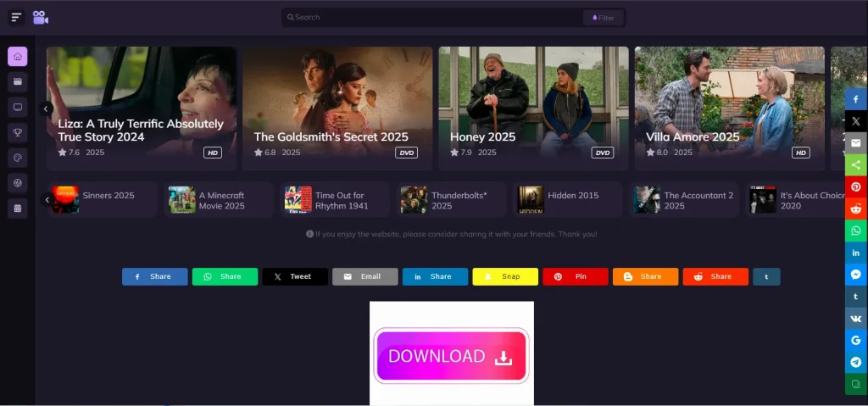868x406 pixels.
Task: Click the Reddit Share button
Action: coord(715,276)
